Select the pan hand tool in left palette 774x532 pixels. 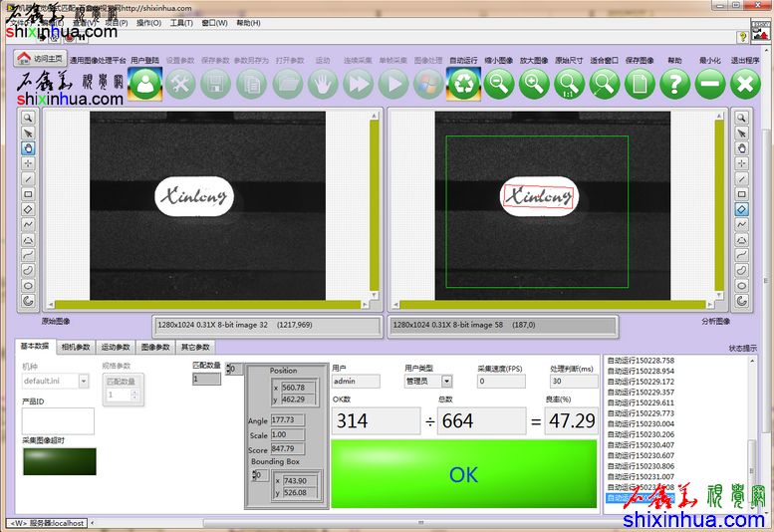tap(29, 147)
